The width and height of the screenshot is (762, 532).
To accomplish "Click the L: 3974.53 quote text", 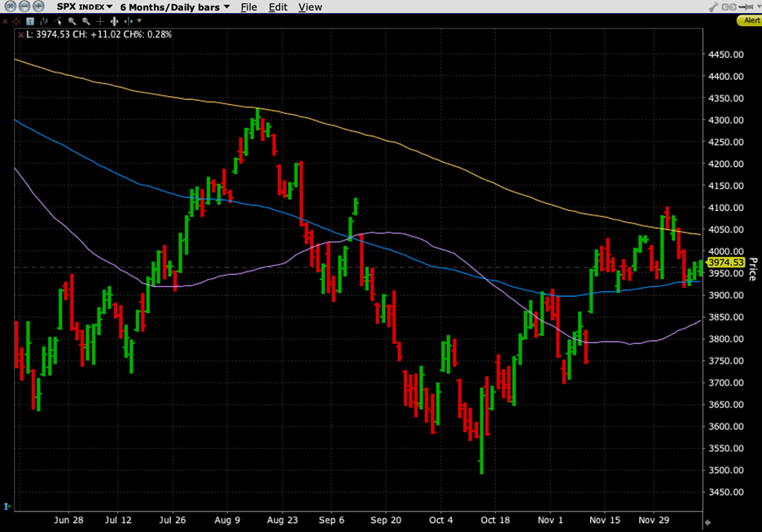I will pyautogui.click(x=48, y=34).
